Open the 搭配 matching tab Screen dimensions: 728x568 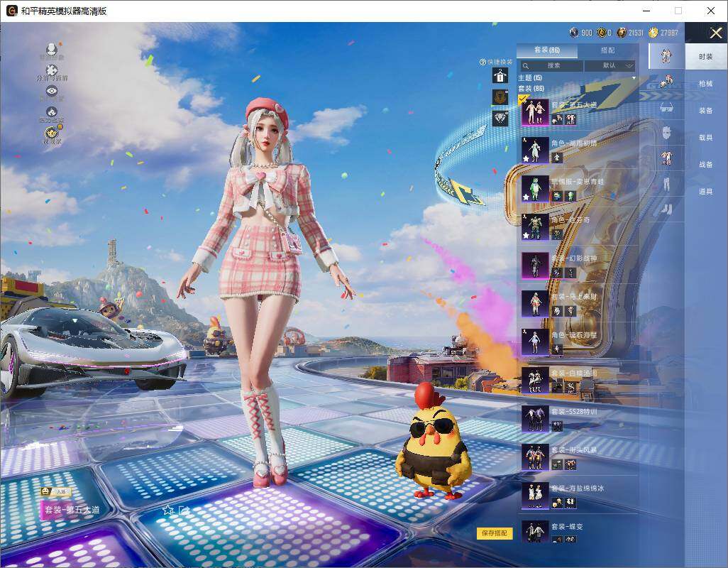click(x=607, y=50)
